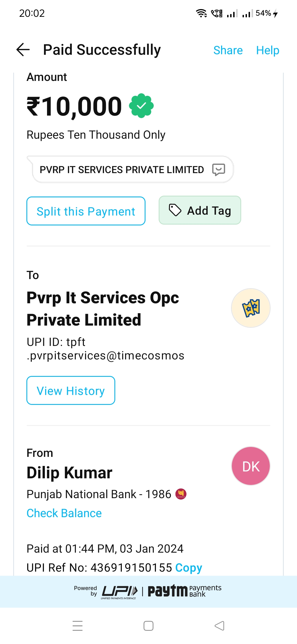This screenshot has width=297, height=644.
Task: Open the Help link
Action: (x=267, y=50)
